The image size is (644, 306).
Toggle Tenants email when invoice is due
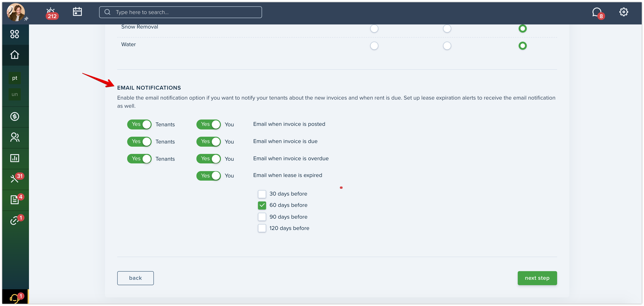coord(139,141)
